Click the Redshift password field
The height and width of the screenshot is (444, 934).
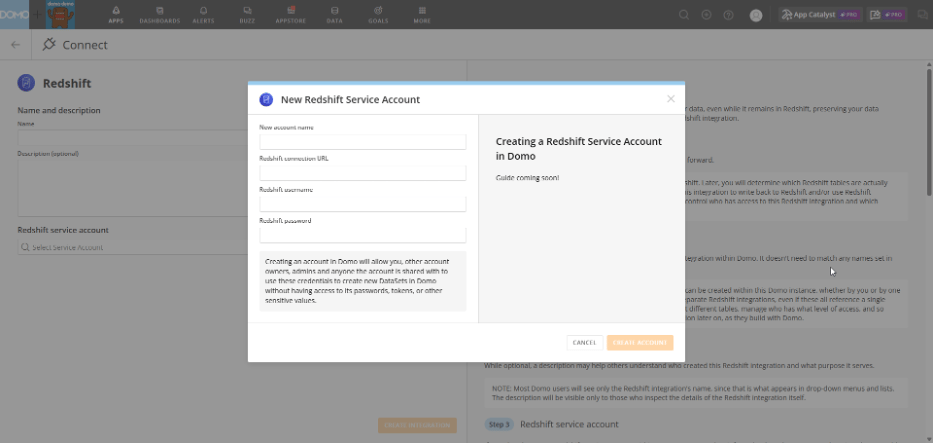[363, 235]
